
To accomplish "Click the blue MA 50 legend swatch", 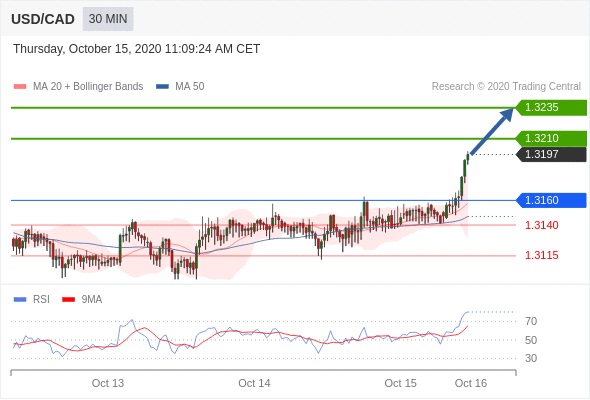I will tap(163, 87).
